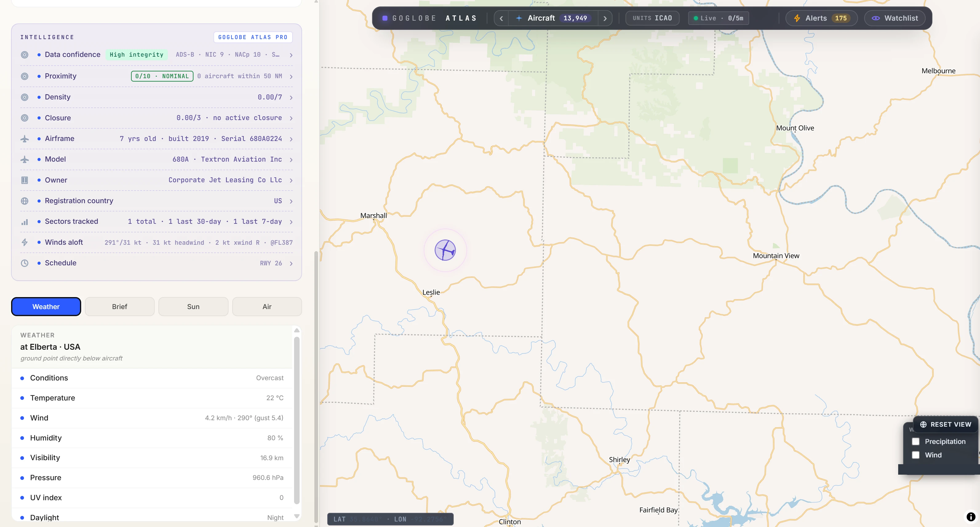Viewport: 980px width, 527px height.
Task: Click the RESET VIEW button
Action: 945,424
